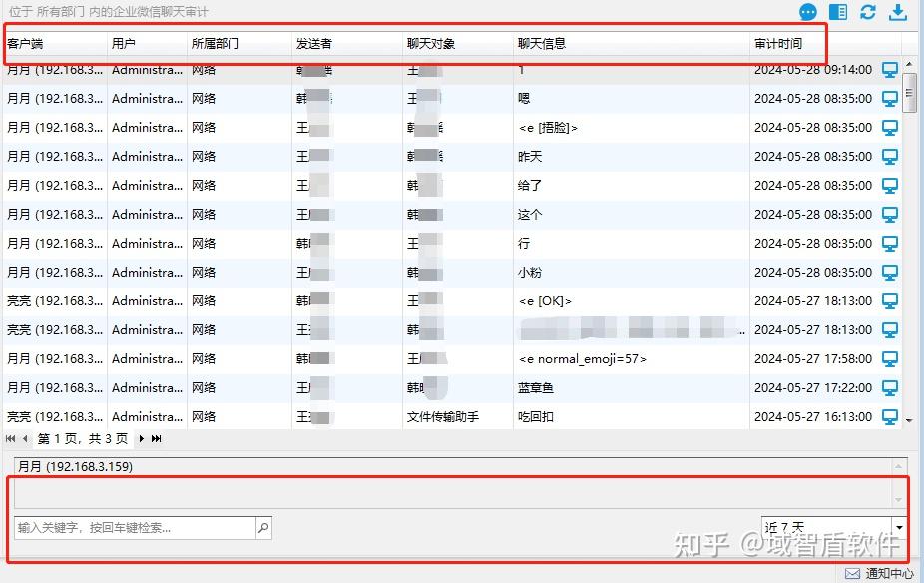
Task: Open monitor icon for the <e [捂脸]> row
Action: (x=890, y=128)
